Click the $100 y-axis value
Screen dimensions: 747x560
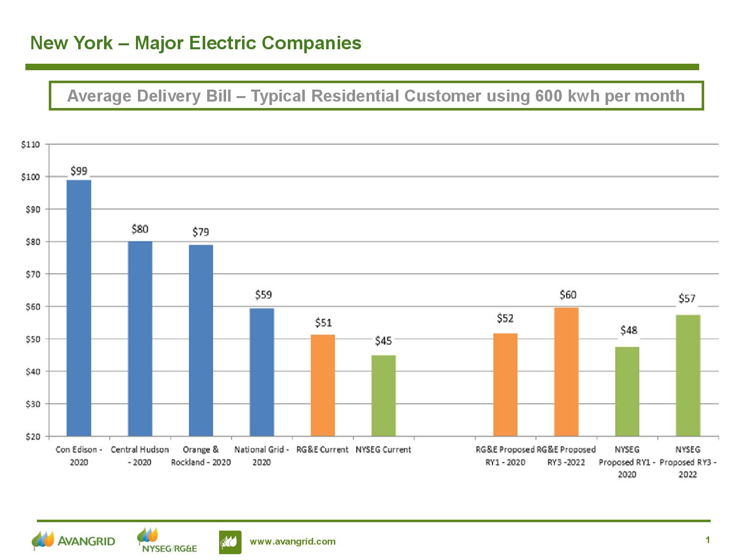(x=30, y=177)
